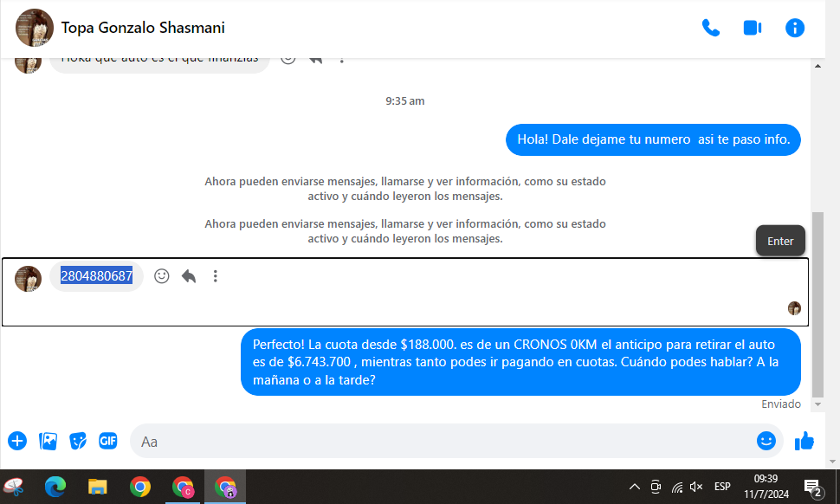Image resolution: width=840 pixels, height=504 pixels.
Task: Choose a GIF with the GIF icon
Action: (x=108, y=441)
